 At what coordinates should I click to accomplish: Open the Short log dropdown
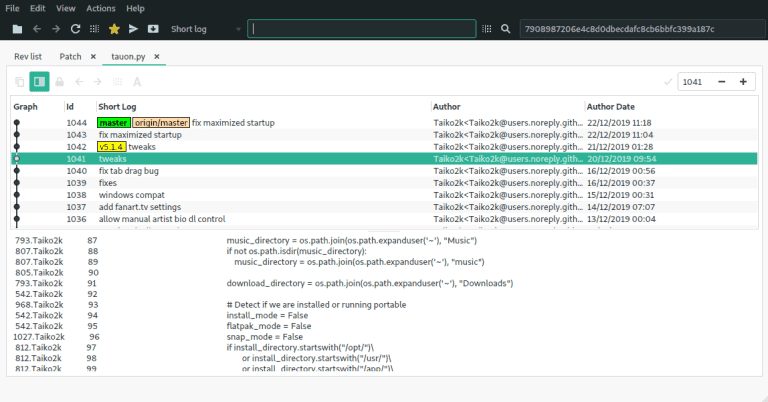click(x=205, y=30)
